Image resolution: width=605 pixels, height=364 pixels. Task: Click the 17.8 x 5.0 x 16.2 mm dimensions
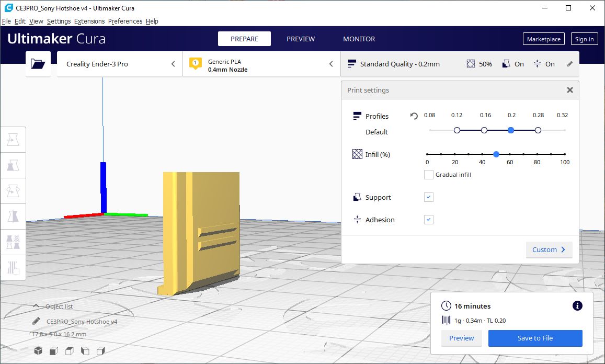(x=59, y=334)
